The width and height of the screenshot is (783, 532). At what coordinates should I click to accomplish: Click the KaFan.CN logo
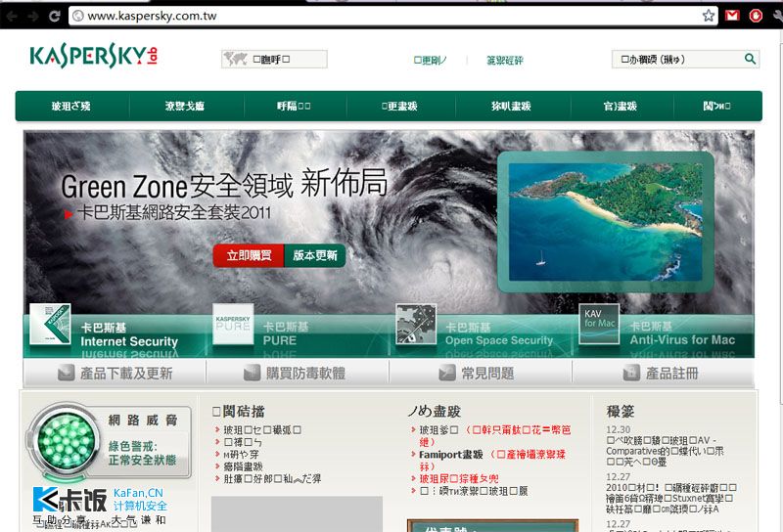(100, 505)
